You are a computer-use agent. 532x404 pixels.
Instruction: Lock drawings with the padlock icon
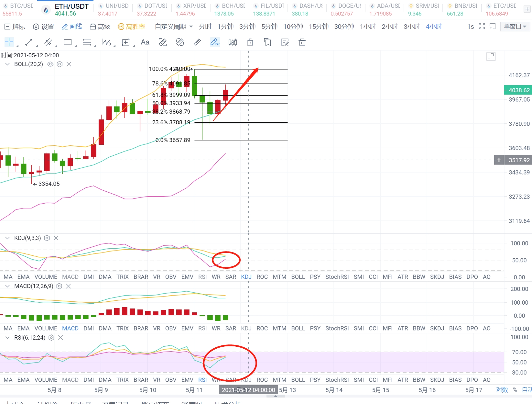[x=250, y=42]
